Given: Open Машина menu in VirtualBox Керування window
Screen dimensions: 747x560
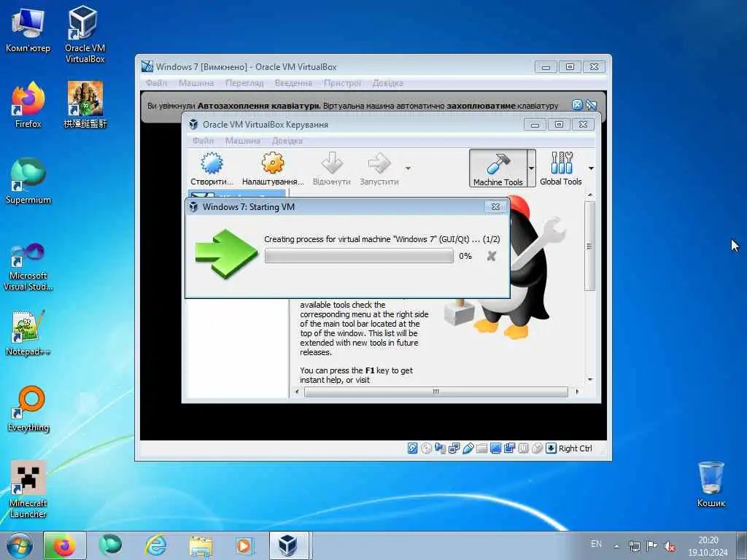Looking at the screenshot, I should pos(242,141).
